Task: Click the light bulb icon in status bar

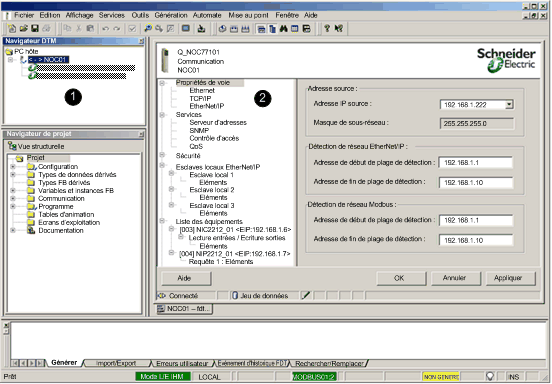Action: [489, 376]
